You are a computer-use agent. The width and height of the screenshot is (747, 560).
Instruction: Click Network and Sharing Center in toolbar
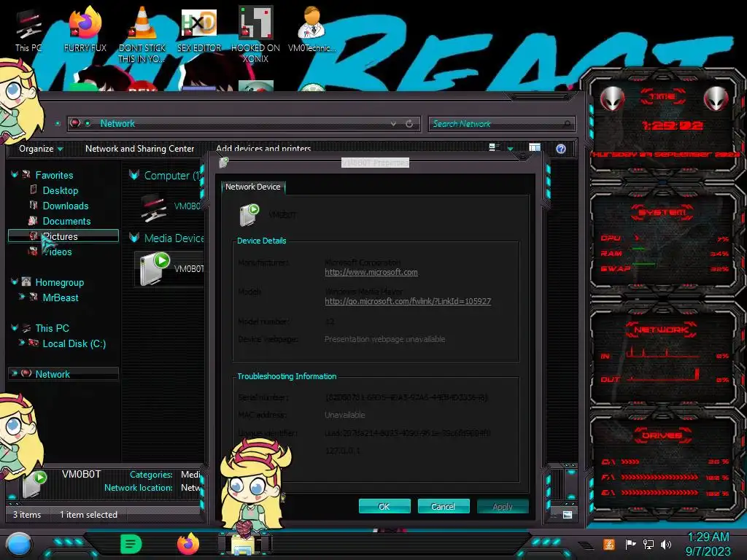pyautogui.click(x=139, y=149)
